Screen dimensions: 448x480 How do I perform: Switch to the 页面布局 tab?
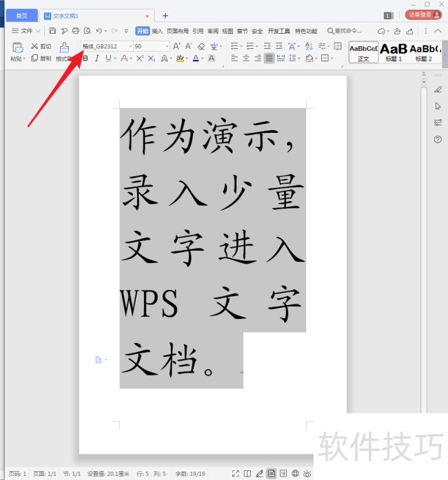pos(177,31)
